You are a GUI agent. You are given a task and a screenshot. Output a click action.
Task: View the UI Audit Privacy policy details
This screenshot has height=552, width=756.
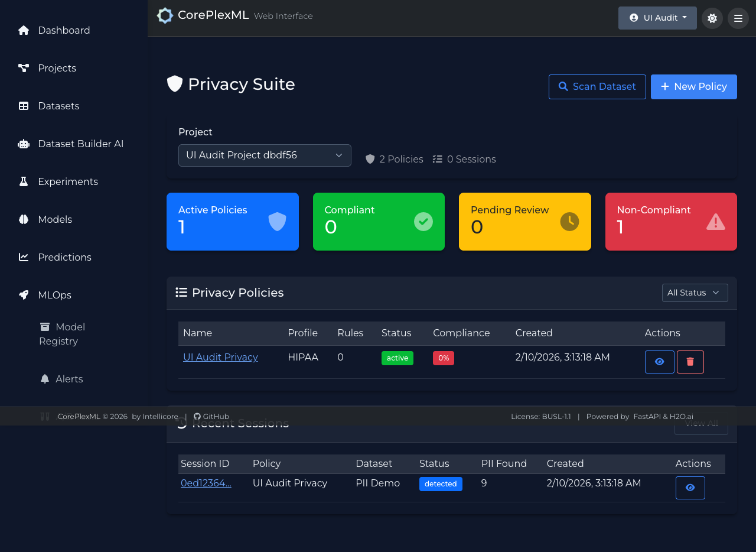[x=659, y=362]
